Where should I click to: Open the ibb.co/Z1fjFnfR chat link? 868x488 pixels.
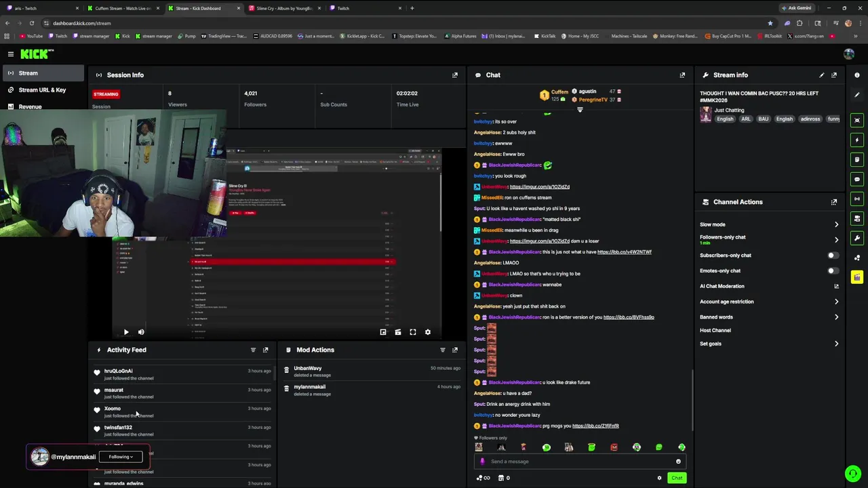595,426
